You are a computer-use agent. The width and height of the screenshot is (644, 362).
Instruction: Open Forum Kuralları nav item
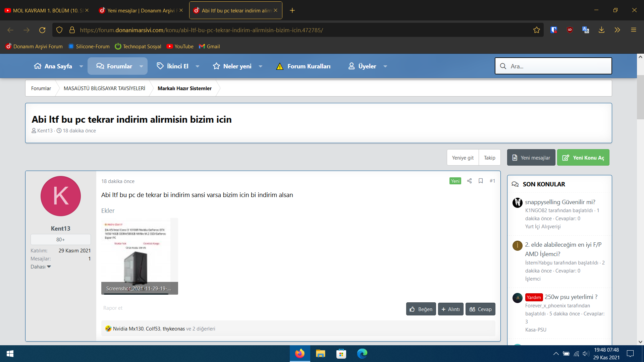click(303, 66)
